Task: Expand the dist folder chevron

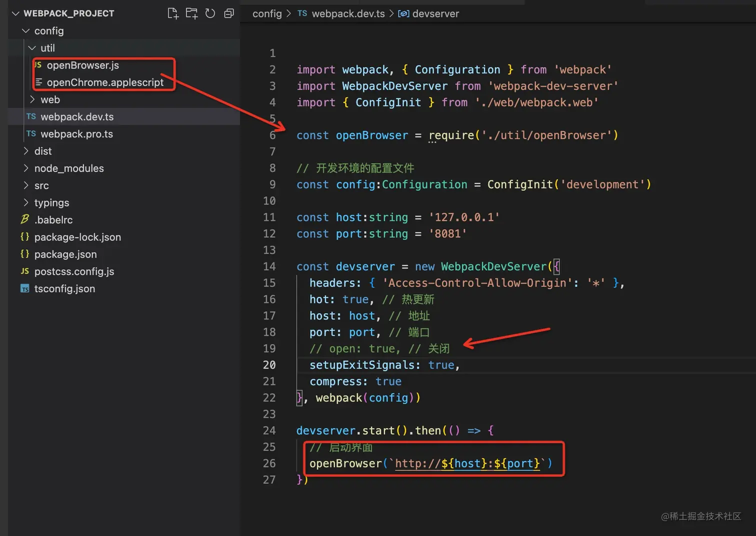Action: (26, 151)
